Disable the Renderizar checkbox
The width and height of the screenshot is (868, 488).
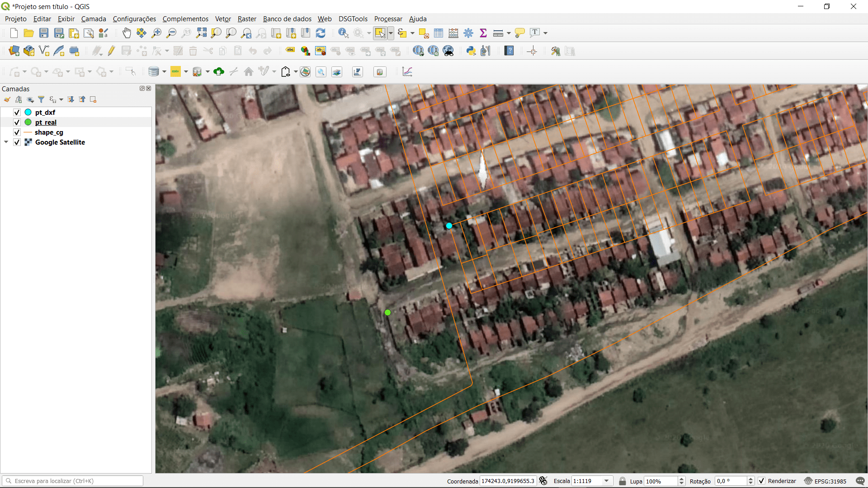762,481
